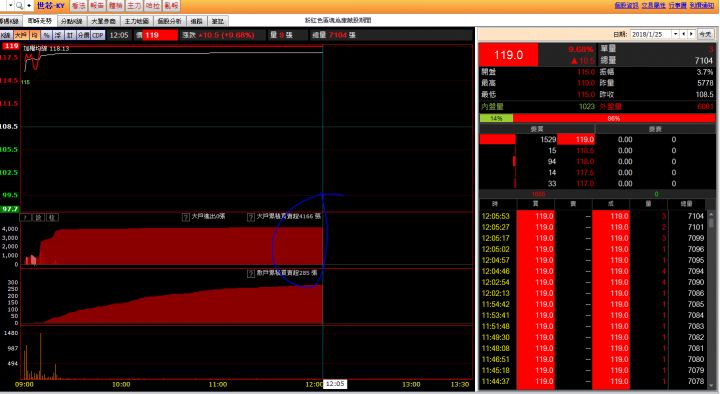720x394 pixels.
Task: Click the 說 button in big-holder panel
Action: point(39,217)
